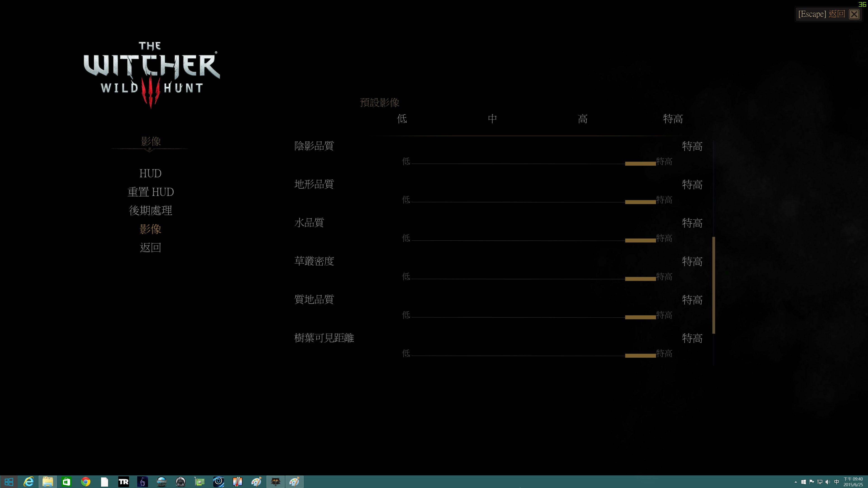Click the 水品質 setting label
Screen dimensions: 868x488
[309, 223]
